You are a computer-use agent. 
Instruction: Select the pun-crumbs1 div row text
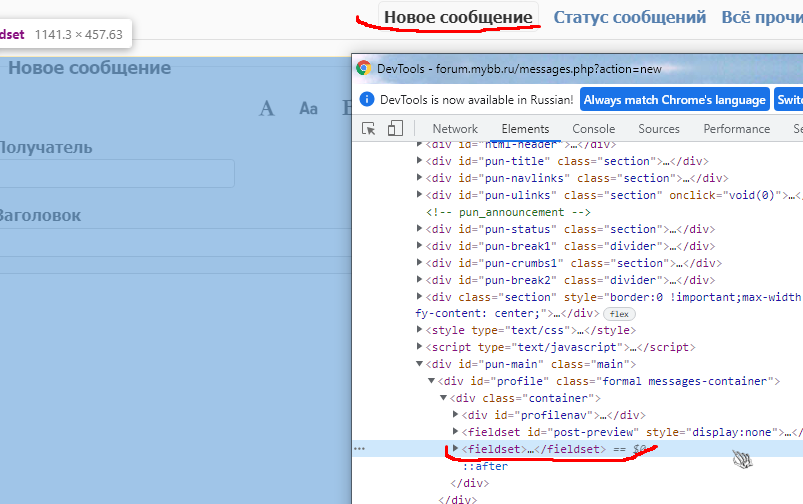(574, 263)
